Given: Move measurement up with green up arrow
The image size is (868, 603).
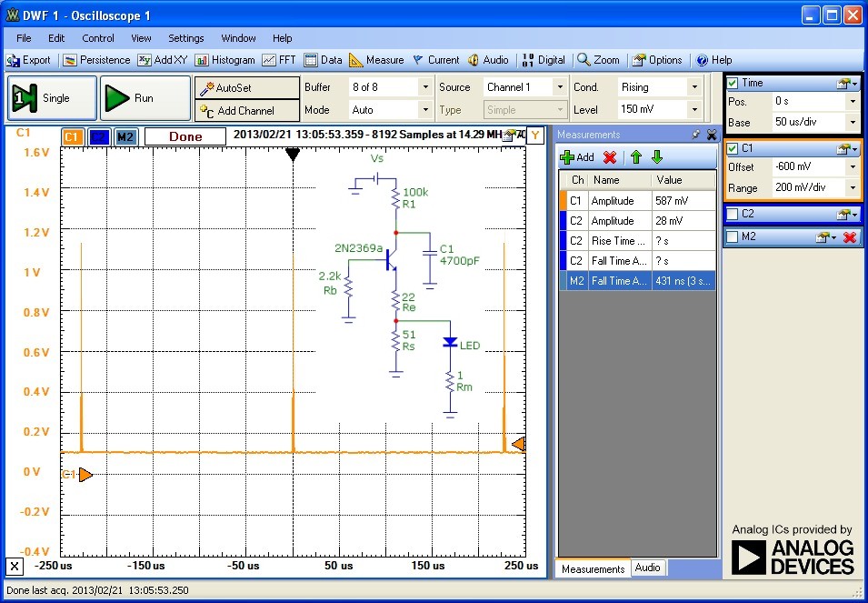Looking at the screenshot, I should click(636, 157).
